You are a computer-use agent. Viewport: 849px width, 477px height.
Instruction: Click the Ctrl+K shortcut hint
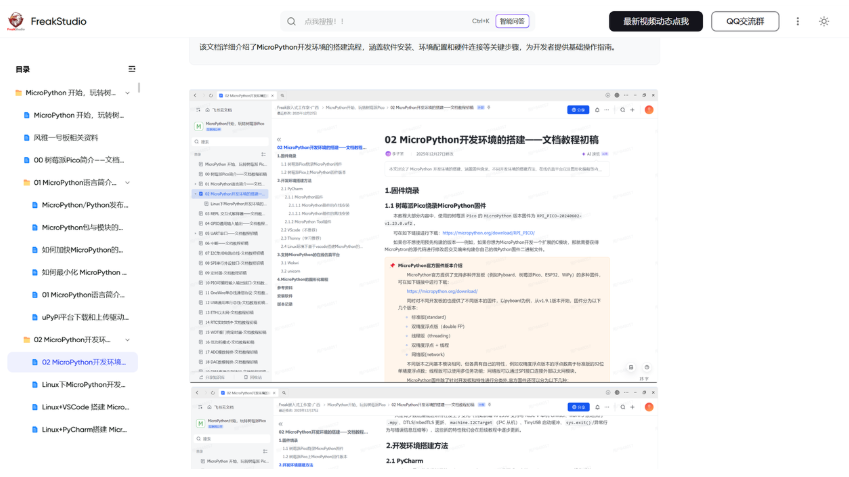click(x=480, y=21)
